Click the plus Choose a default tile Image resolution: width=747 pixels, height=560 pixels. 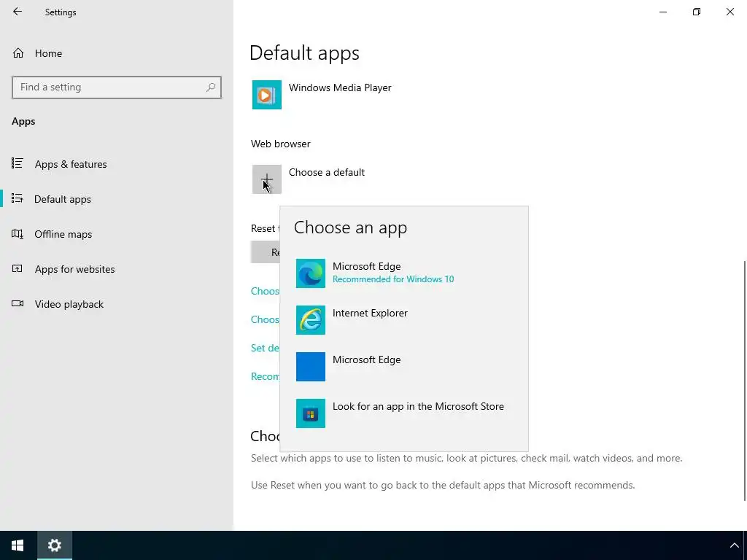pyautogui.click(x=267, y=179)
